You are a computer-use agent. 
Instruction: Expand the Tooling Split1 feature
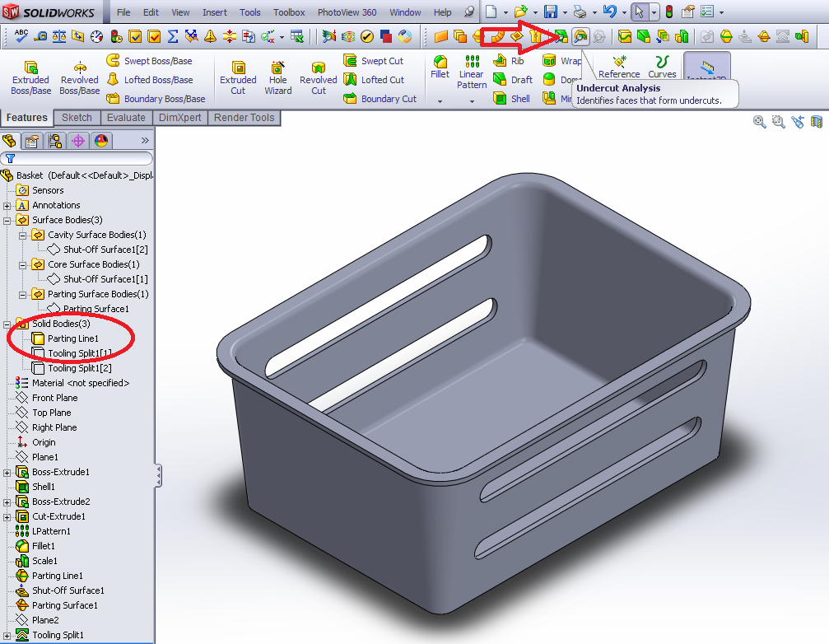click(7, 636)
